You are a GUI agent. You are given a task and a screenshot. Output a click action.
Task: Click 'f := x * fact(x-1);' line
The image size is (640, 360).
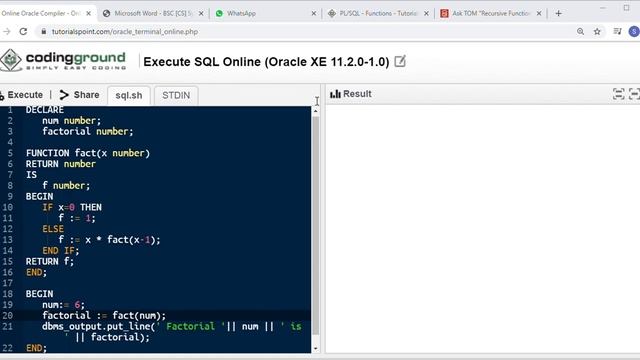click(x=109, y=240)
